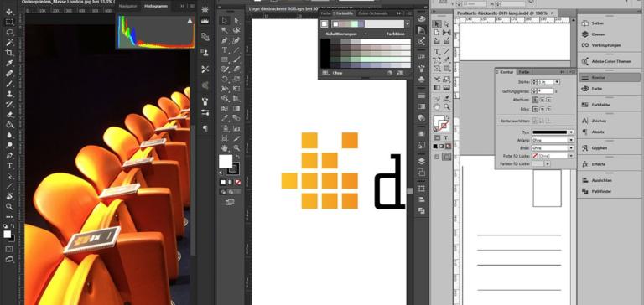Open the Farbton für Lücke dropdown arrow

[x=548, y=163]
